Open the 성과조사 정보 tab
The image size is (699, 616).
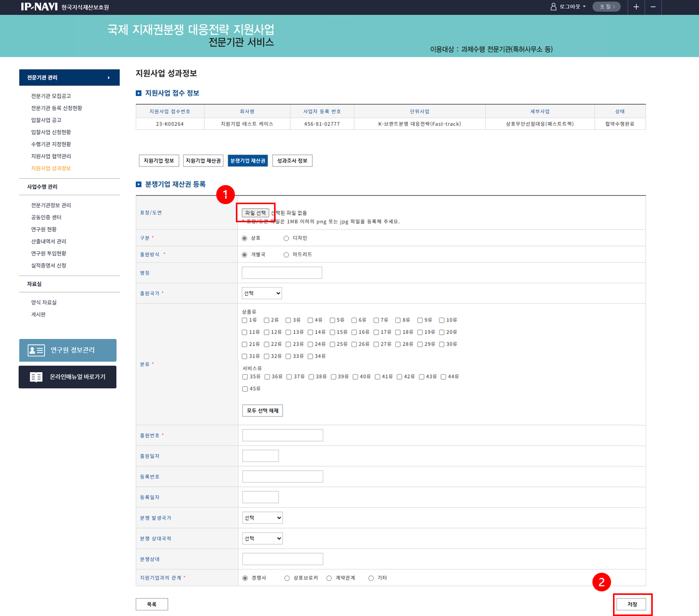click(292, 161)
